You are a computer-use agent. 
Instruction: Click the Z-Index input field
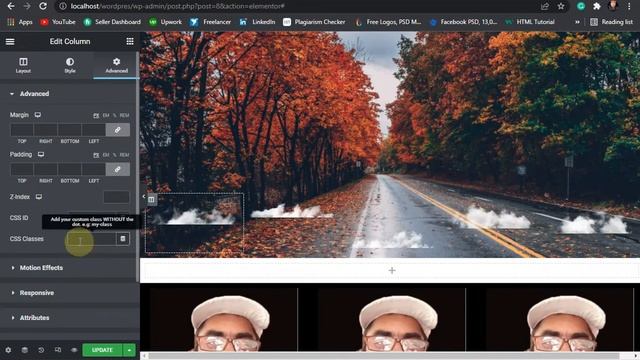coord(116,197)
